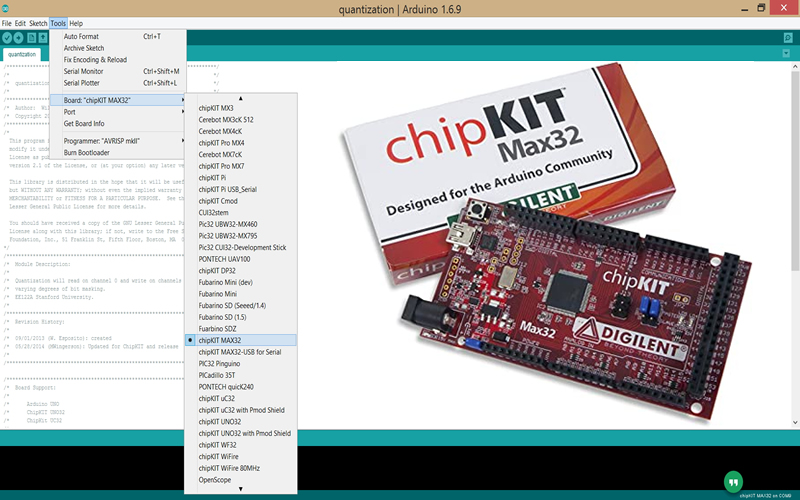The height and width of the screenshot is (500, 800).
Task: Click the green Hangouts quote icon
Action: click(733, 482)
